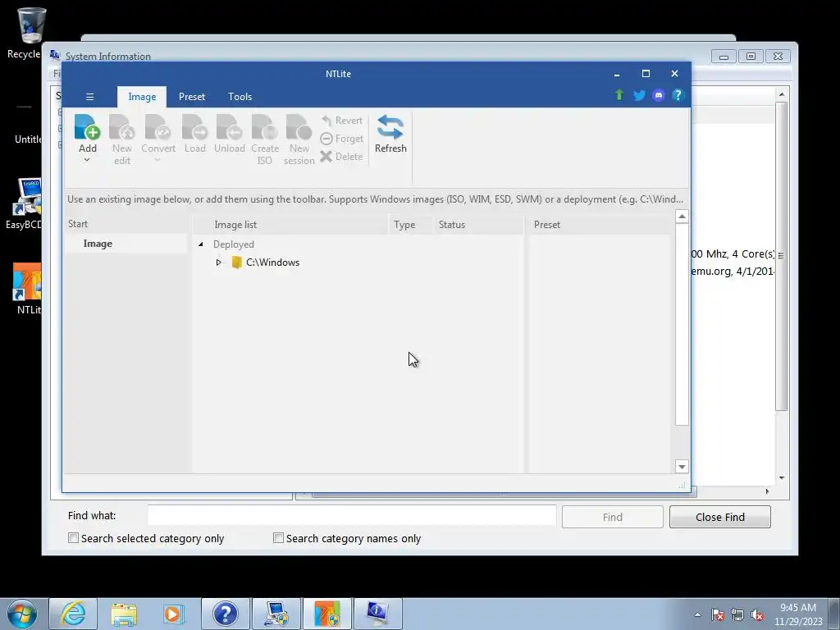The height and width of the screenshot is (630, 840).
Task: Click the network tray icon
Action: pos(737,614)
